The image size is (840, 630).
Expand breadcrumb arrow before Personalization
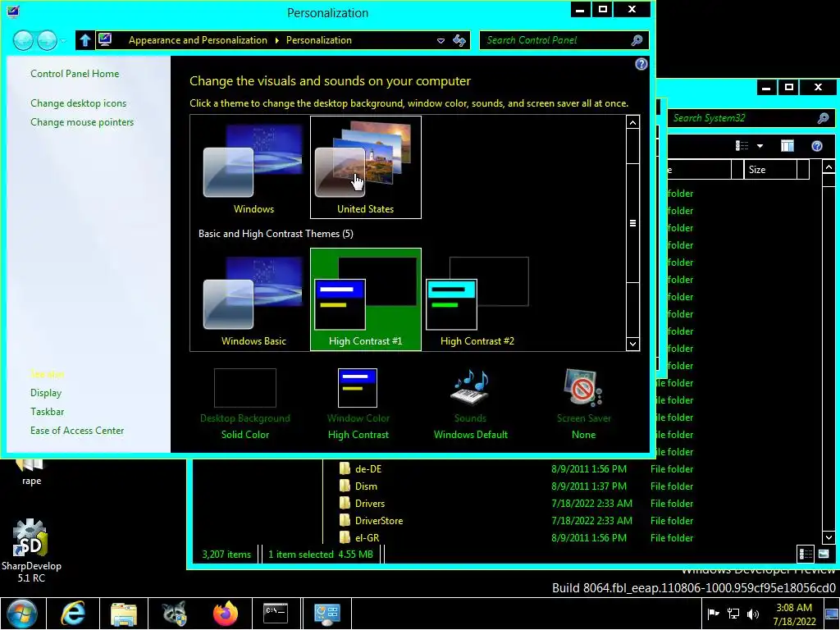click(x=276, y=40)
